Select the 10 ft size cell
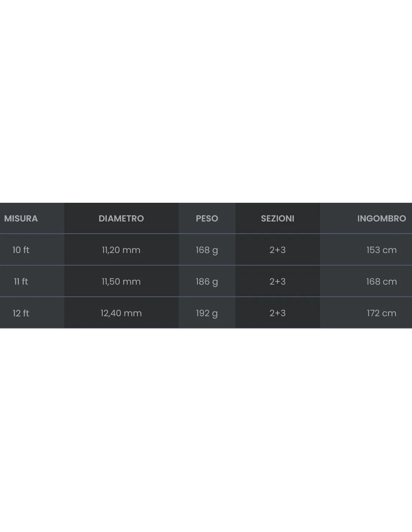412x532 pixels. [21, 250]
